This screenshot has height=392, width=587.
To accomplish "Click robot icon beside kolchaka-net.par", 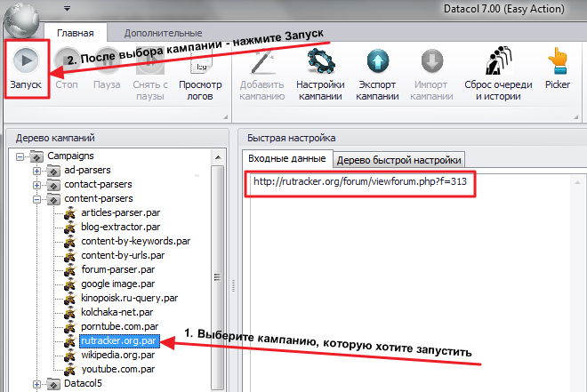I will (x=70, y=313).
